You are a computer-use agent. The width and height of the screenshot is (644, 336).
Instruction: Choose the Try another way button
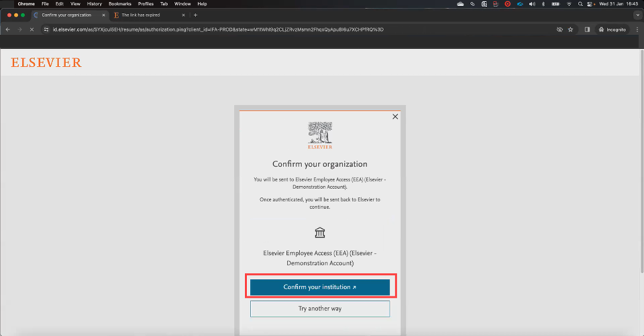[320, 309]
